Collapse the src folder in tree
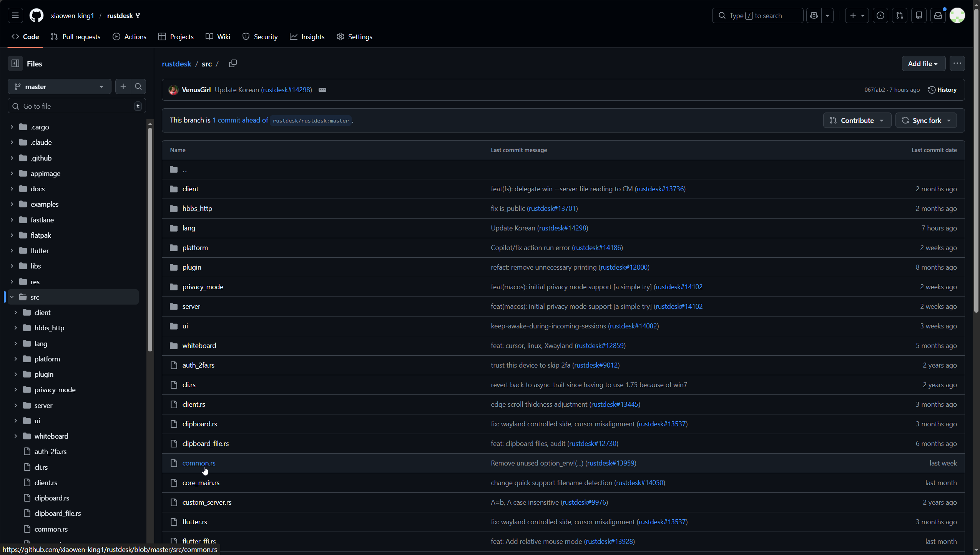 tap(12, 297)
